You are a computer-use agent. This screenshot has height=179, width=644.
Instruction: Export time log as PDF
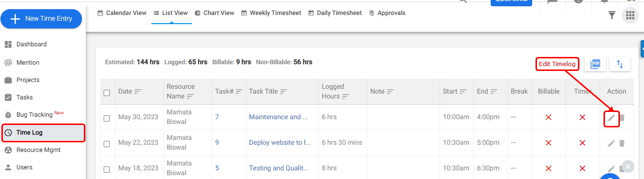click(595, 64)
